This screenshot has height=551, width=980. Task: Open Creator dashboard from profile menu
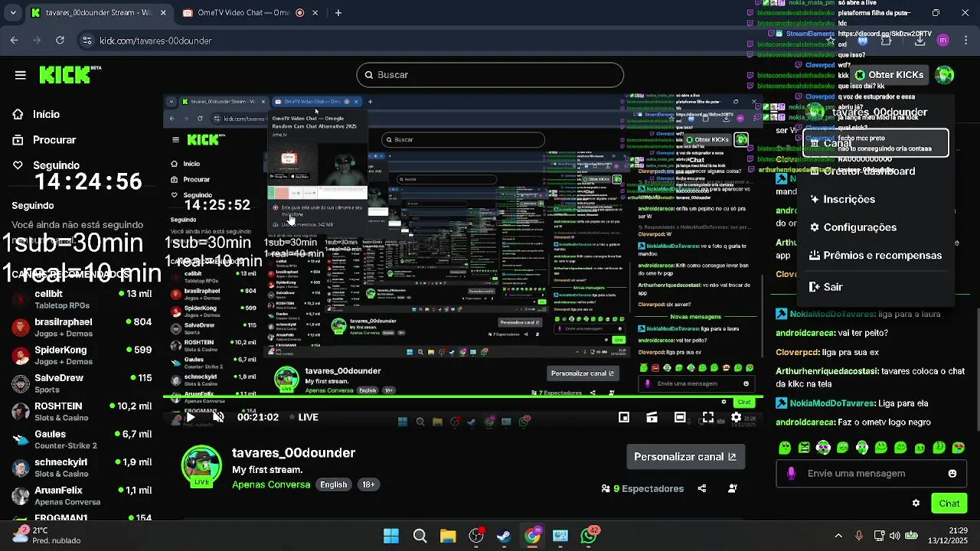click(876, 171)
